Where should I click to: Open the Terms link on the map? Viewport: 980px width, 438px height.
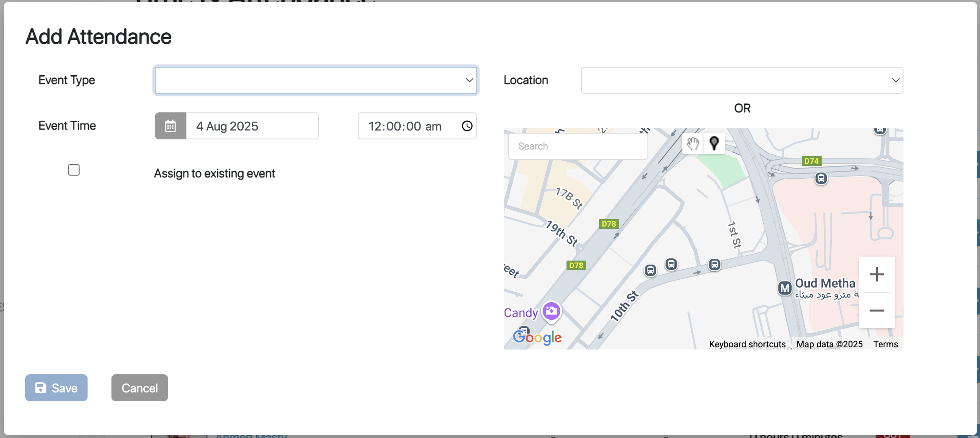point(885,344)
